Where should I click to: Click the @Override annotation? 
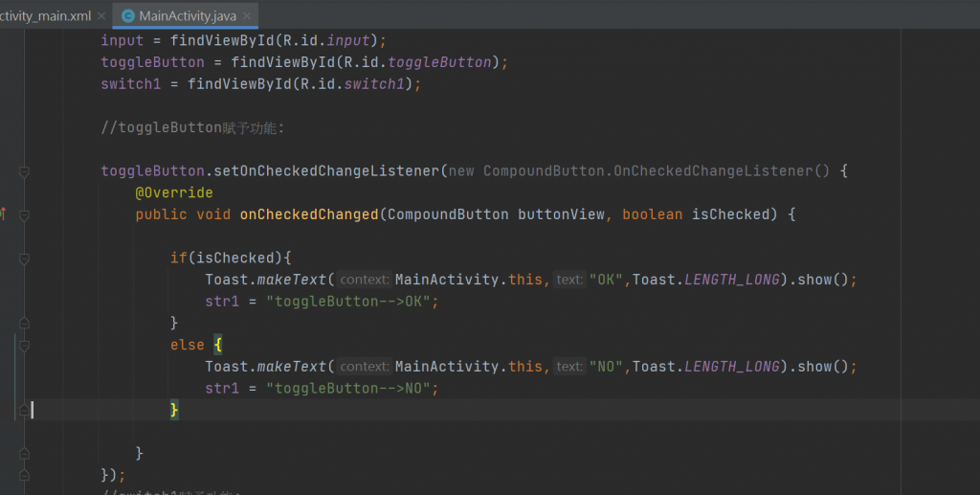tap(174, 192)
